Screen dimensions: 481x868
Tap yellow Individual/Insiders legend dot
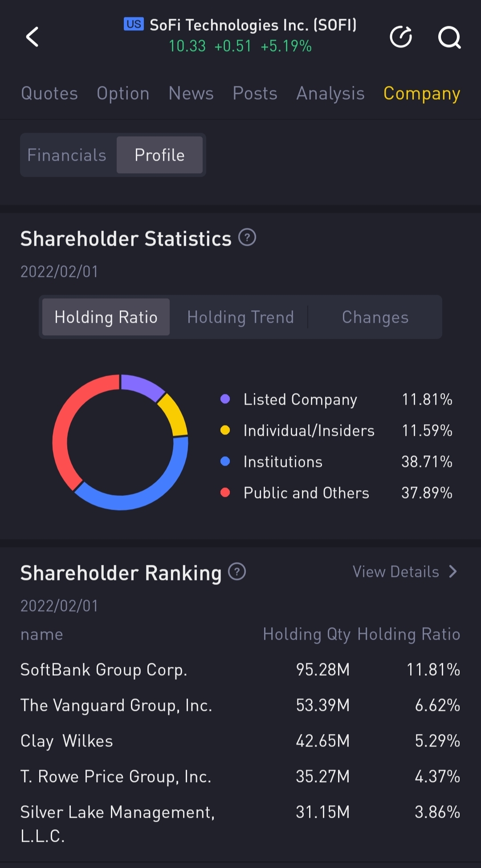[x=225, y=430]
